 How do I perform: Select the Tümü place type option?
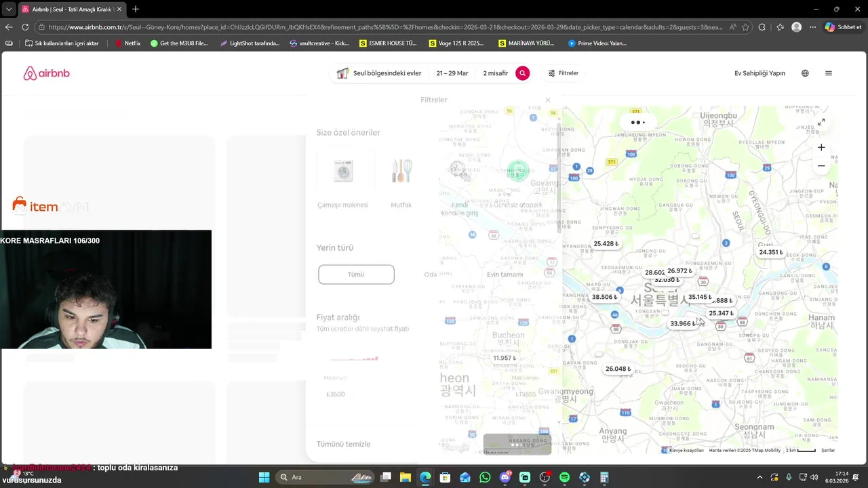(356, 274)
